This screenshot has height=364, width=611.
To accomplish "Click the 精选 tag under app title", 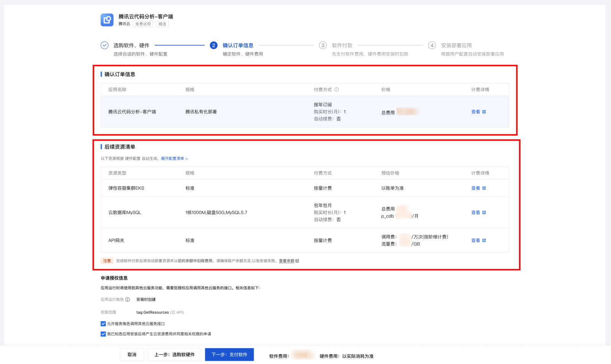I will pyautogui.click(x=162, y=24).
